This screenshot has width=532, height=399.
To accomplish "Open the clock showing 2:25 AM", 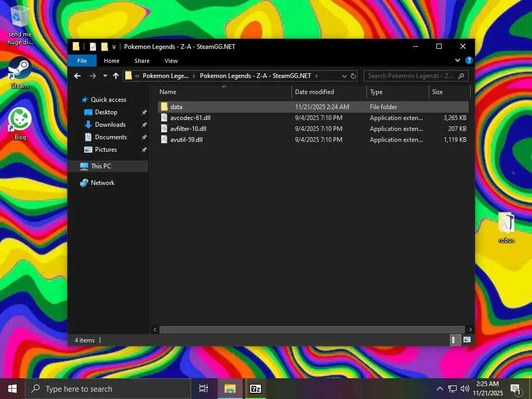I will tap(487, 389).
